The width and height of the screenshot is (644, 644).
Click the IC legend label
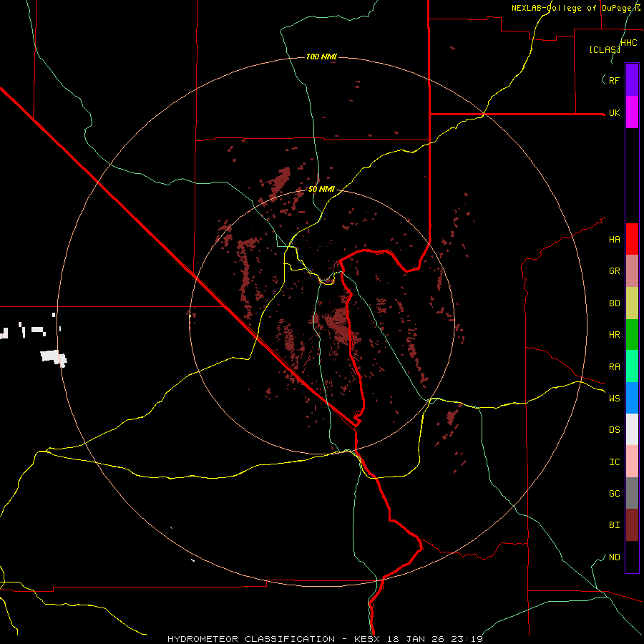click(x=615, y=462)
